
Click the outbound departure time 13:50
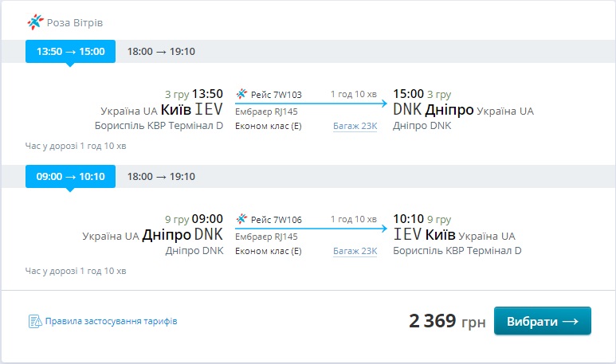coord(207,94)
